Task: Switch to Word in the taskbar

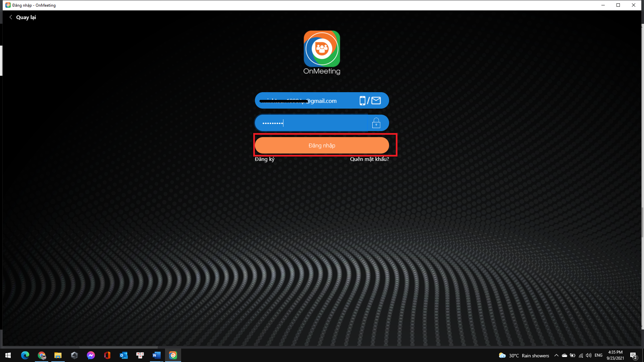Action: (x=157, y=355)
